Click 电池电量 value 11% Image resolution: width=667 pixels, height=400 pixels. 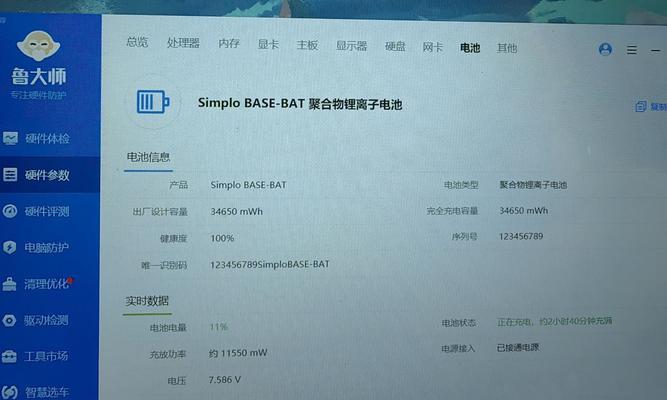point(219,327)
